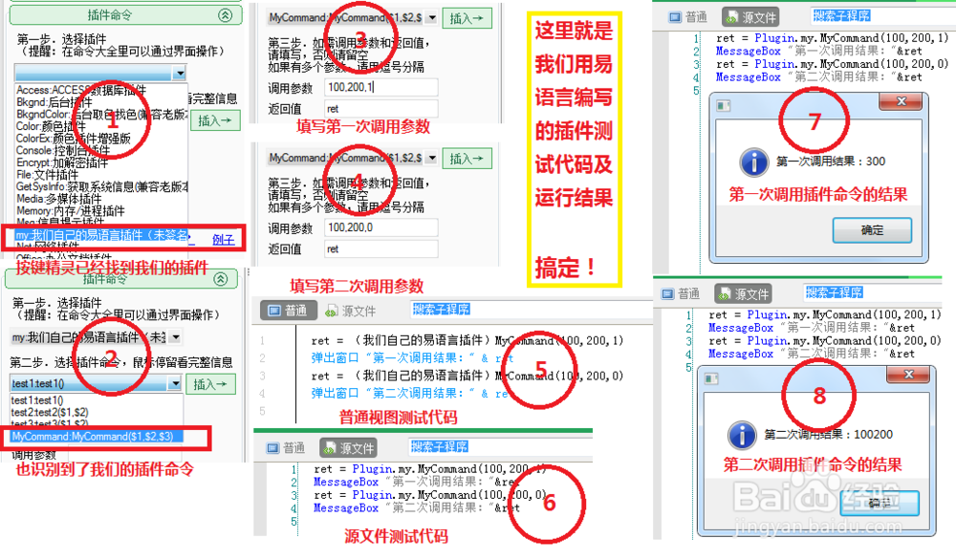Open the plugin selection dropdown above the Access entry
Image resolution: width=956 pixels, height=560 pixels.
pos(180,74)
